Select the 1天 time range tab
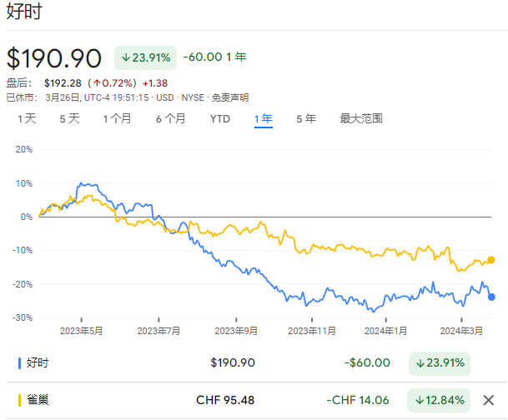The image size is (508, 420). [x=27, y=119]
